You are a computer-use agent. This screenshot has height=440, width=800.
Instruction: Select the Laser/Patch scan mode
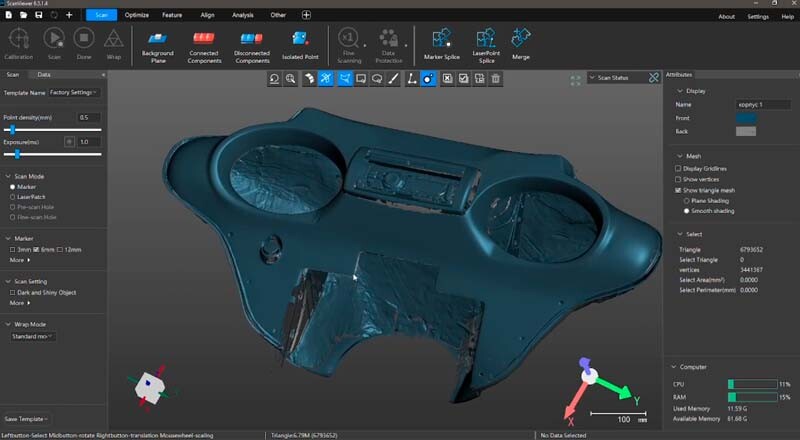[x=12, y=197]
